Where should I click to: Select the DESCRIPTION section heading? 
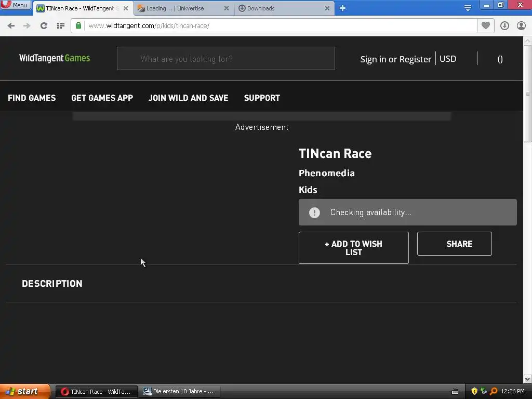coord(52,284)
